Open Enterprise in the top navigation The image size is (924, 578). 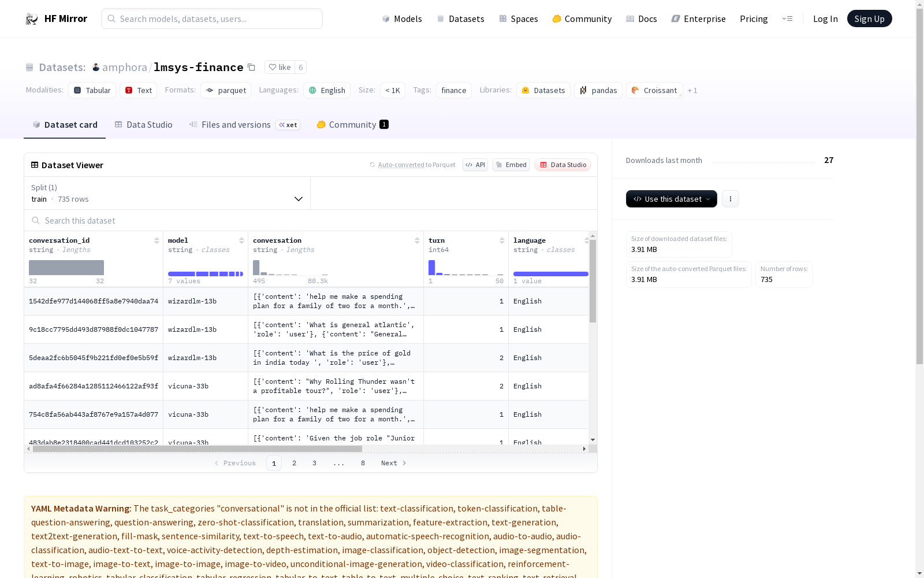699,18
